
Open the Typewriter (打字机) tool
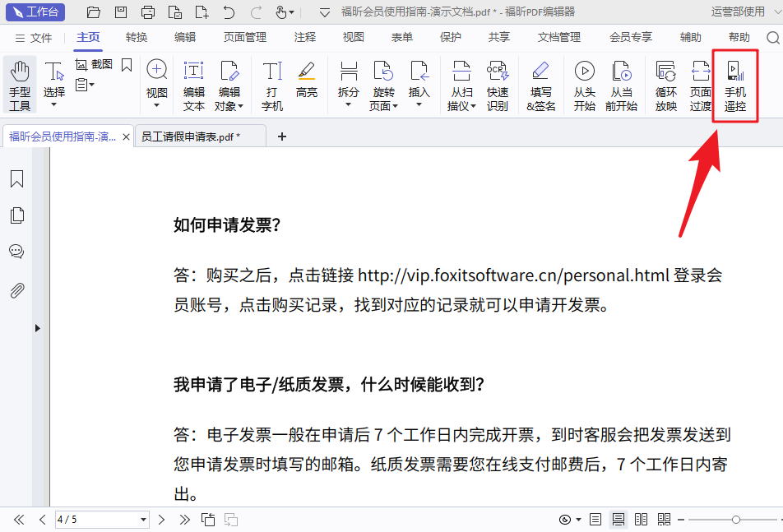coord(272,86)
